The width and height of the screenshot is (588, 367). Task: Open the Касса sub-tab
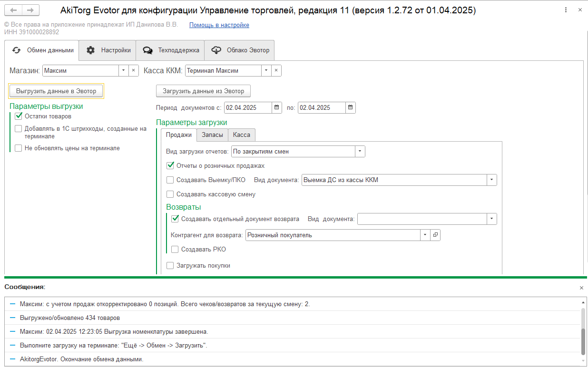point(242,135)
